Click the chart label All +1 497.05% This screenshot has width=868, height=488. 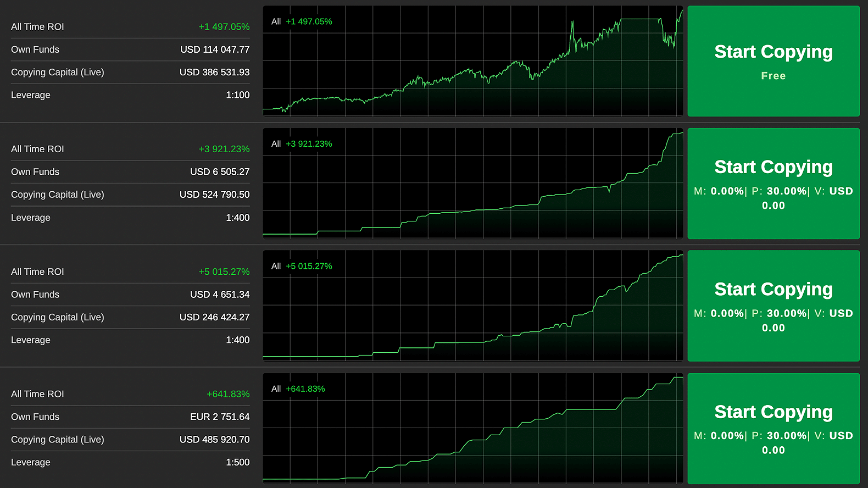pos(302,21)
